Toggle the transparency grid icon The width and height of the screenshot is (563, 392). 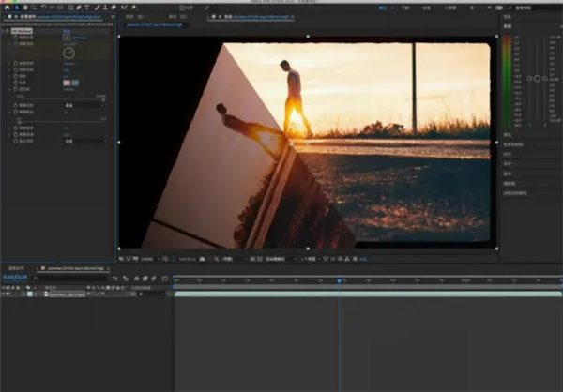pos(260,259)
